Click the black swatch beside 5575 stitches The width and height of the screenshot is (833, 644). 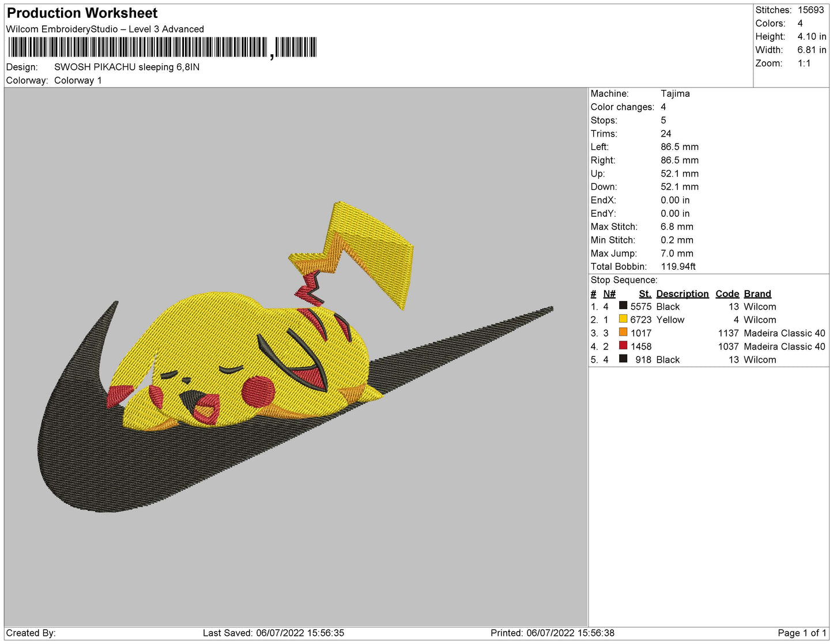pyautogui.click(x=623, y=306)
